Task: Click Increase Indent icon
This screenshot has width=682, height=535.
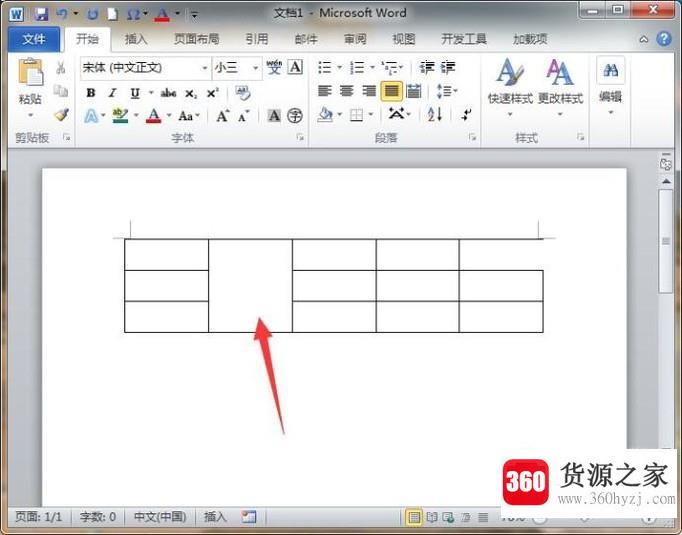Action: coord(448,67)
